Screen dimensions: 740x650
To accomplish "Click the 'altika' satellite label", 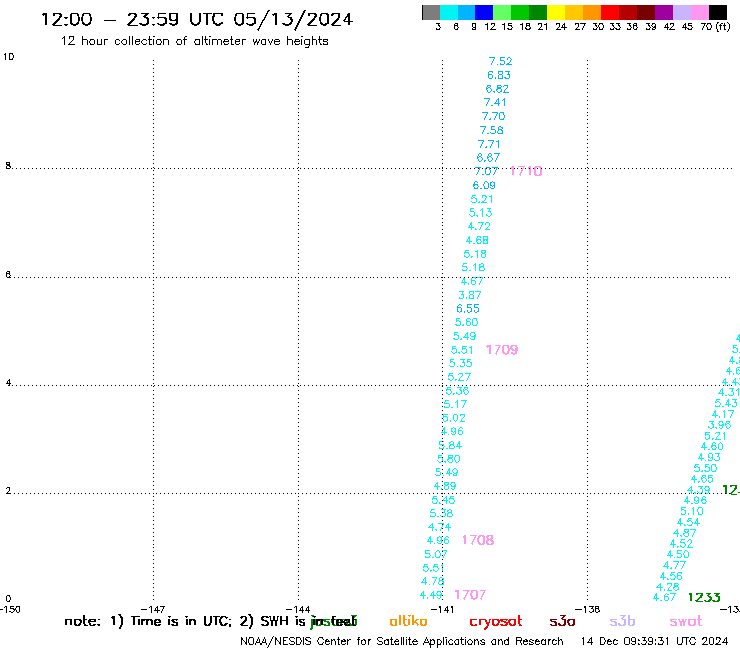I will 408,621.
